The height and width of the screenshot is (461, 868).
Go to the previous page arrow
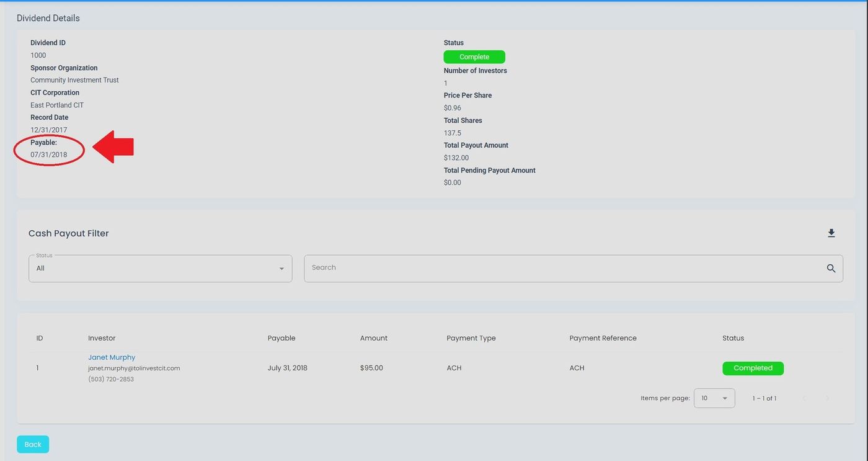click(804, 398)
